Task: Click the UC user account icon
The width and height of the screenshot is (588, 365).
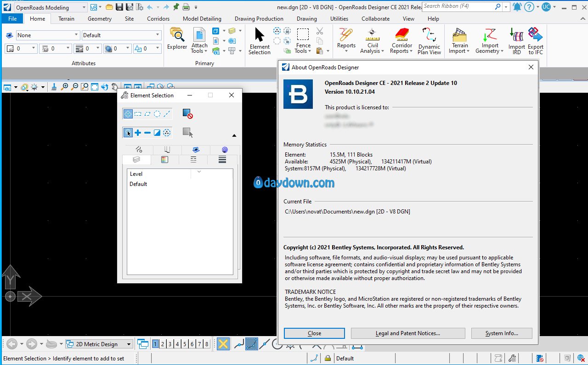Action: 546,7
